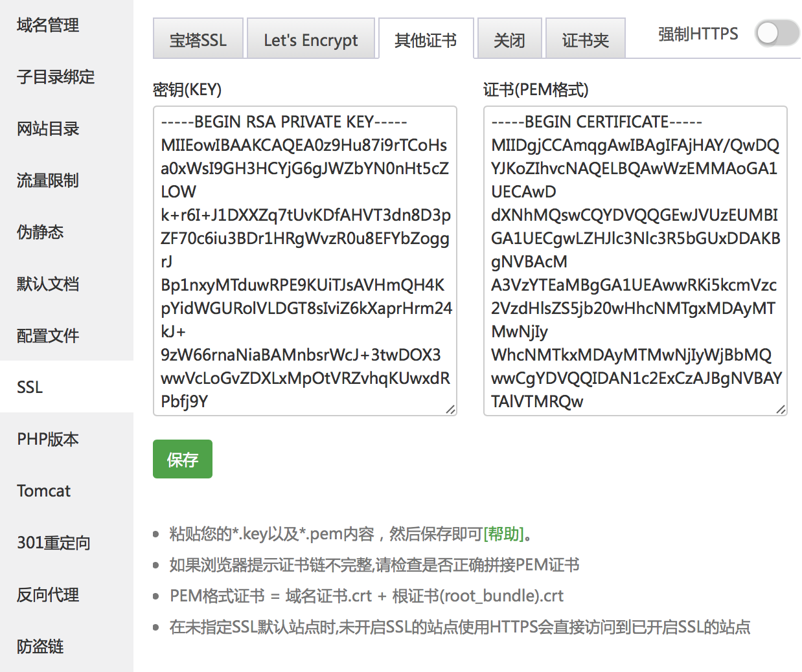
Task: Open the Let's Encrypt tab
Action: [311, 39]
